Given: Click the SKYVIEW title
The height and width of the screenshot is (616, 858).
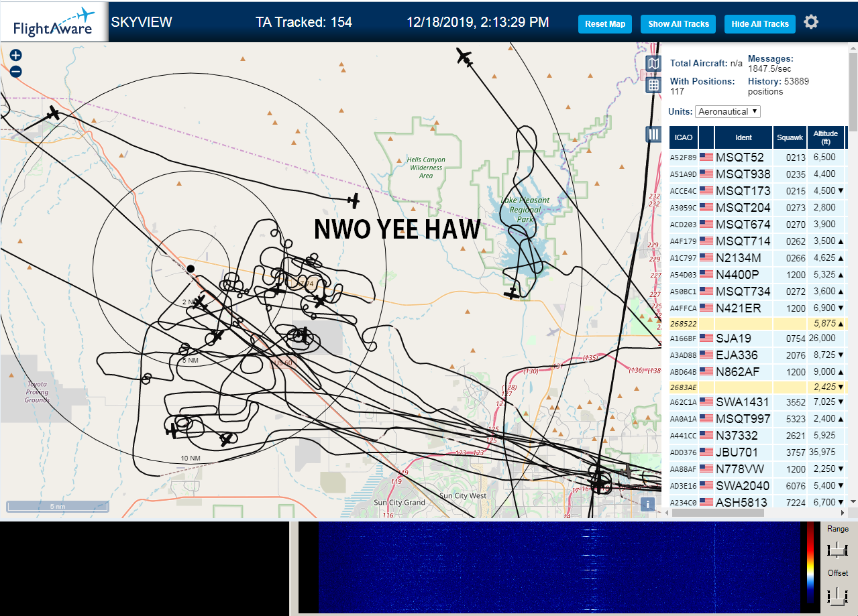Looking at the screenshot, I should click(x=142, y=22).
